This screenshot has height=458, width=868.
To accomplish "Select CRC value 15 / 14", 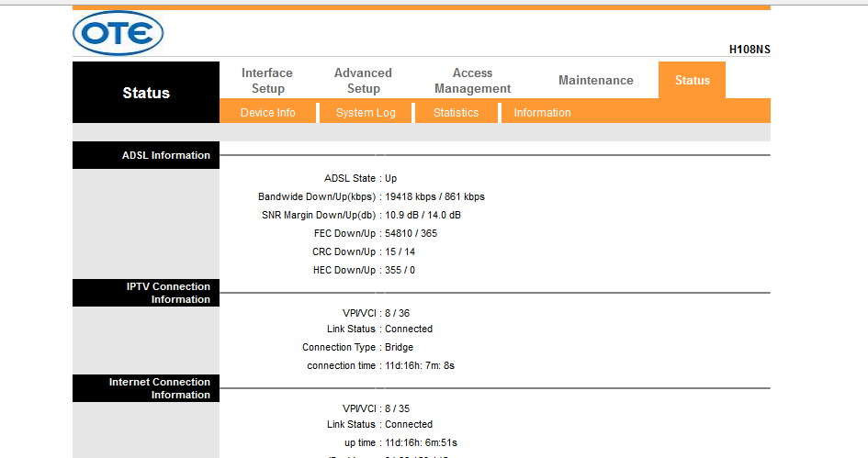I will click(x=400, y=251).
